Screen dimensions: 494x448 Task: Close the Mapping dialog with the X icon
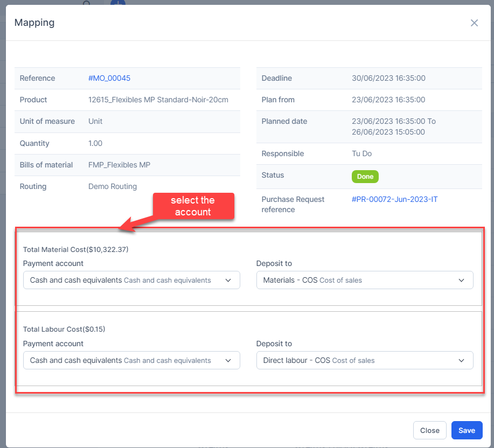tap(474, 23)
